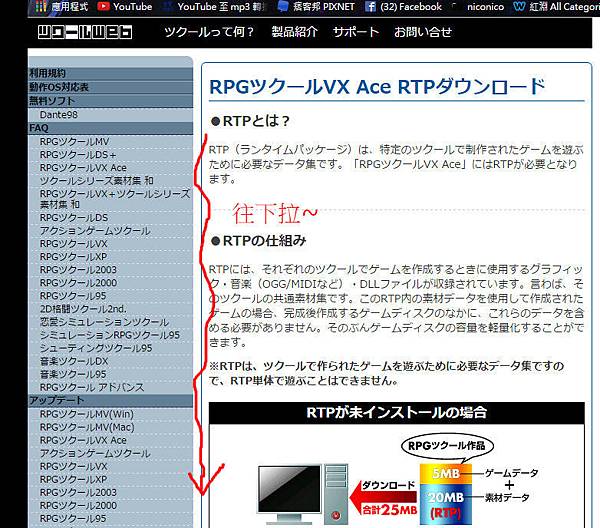The height and width of the screenshot is (528, 600).
Task: Open the Facebook bookmark
Action: pyautogui.click(x=403, y=7)
